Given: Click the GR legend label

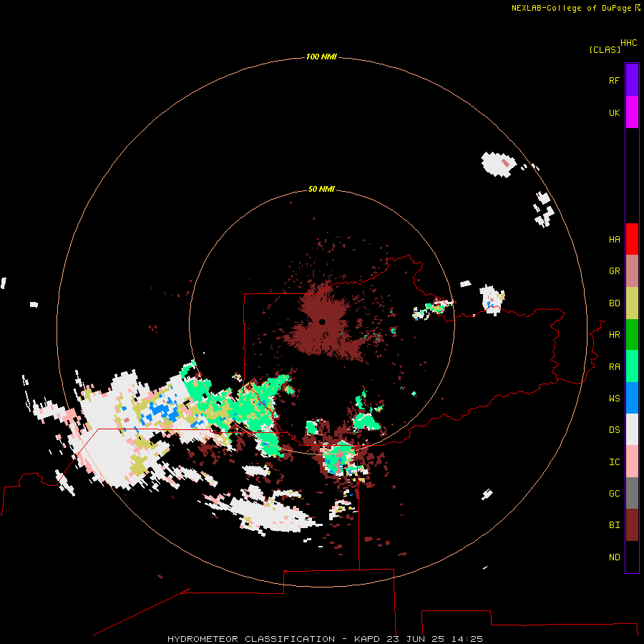Looking at the screenshot, I should [614, 271].
